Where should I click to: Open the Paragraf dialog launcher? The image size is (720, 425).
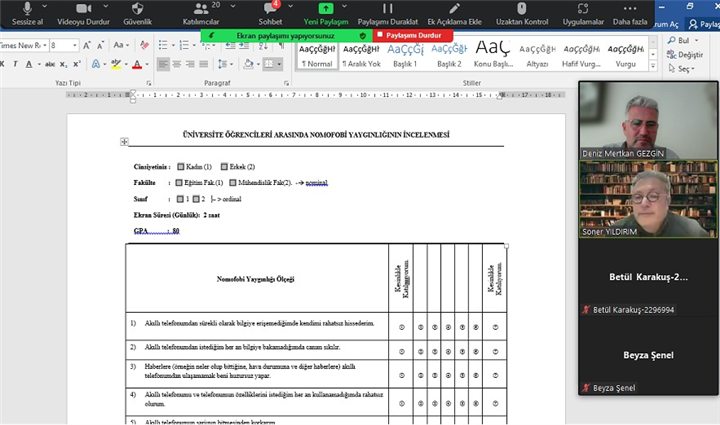[x=286, y=83]
